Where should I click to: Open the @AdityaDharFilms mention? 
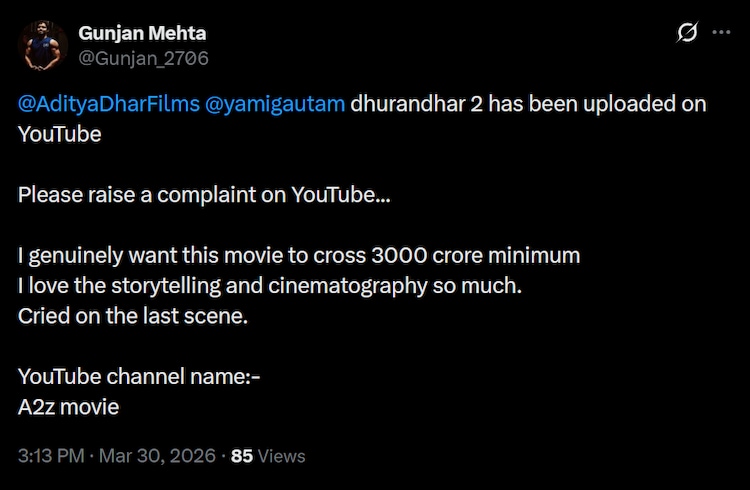[107, 106]
